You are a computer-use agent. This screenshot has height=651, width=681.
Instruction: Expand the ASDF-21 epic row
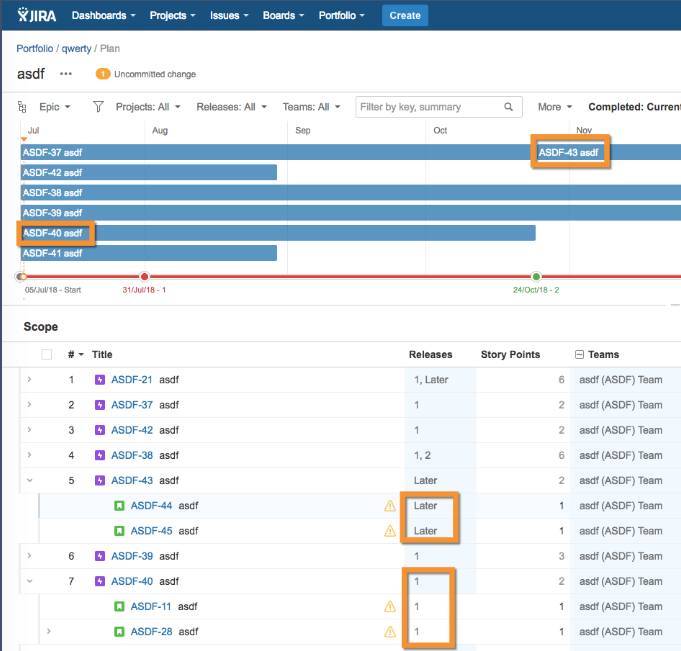pos(30,380)
